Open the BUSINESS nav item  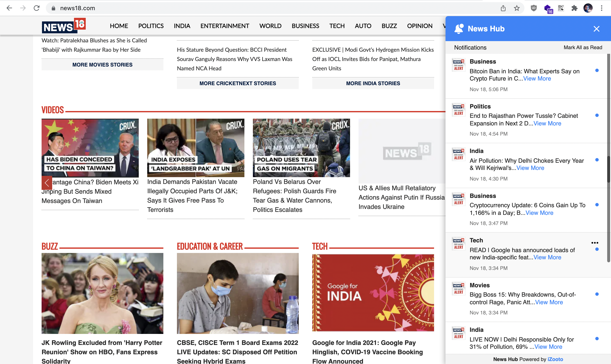pos(305,26)
